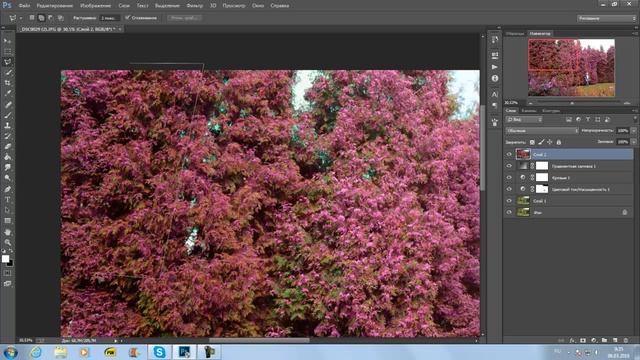Switch to the Каналы tab
The image size is (640, 360).
[529, 111]
